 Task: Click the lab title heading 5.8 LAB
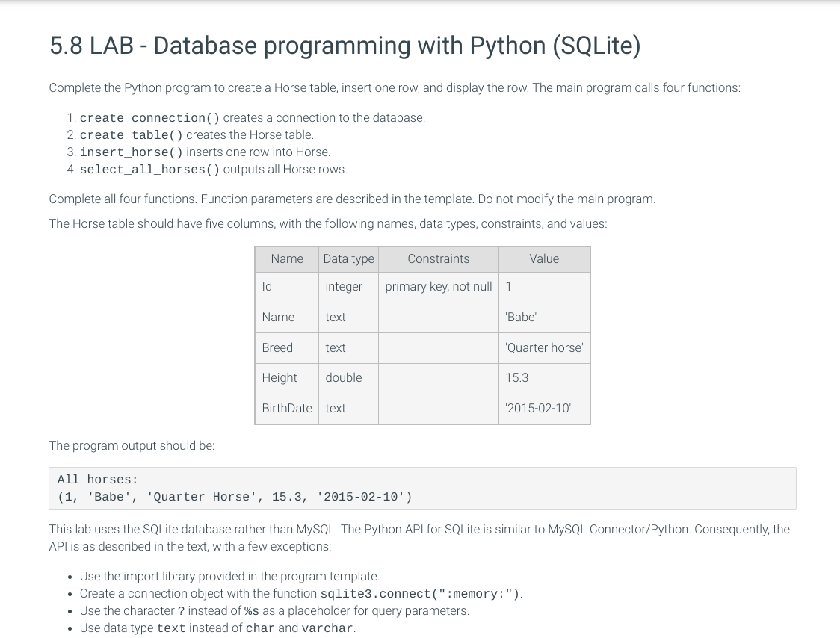point(345,46)
